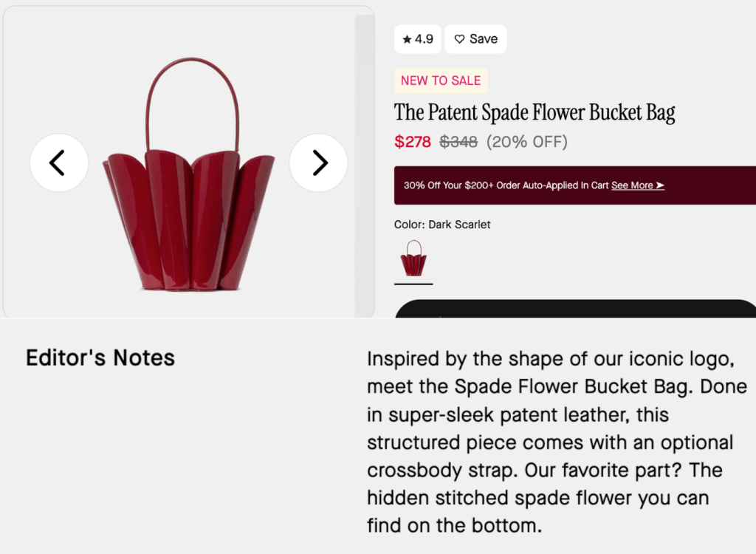Screen dimensions: 756x554
Task: Click the red $278 sale price
Action: click(413, 142)
